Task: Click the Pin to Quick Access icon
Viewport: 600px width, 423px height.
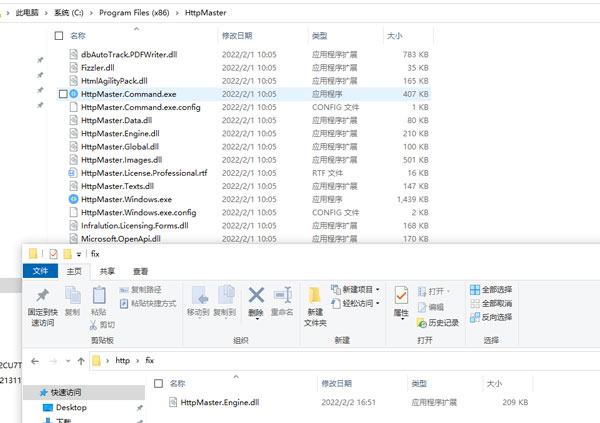Action: tap(42, 295)
